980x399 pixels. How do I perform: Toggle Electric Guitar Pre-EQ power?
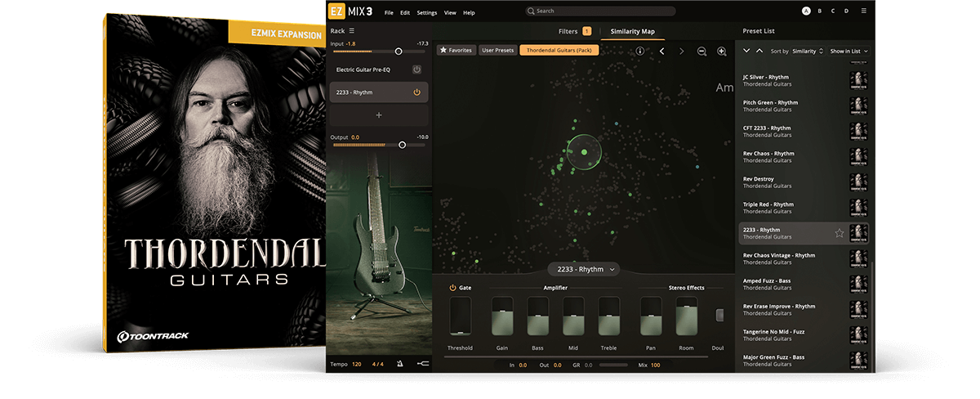click(x=416, y=70)
